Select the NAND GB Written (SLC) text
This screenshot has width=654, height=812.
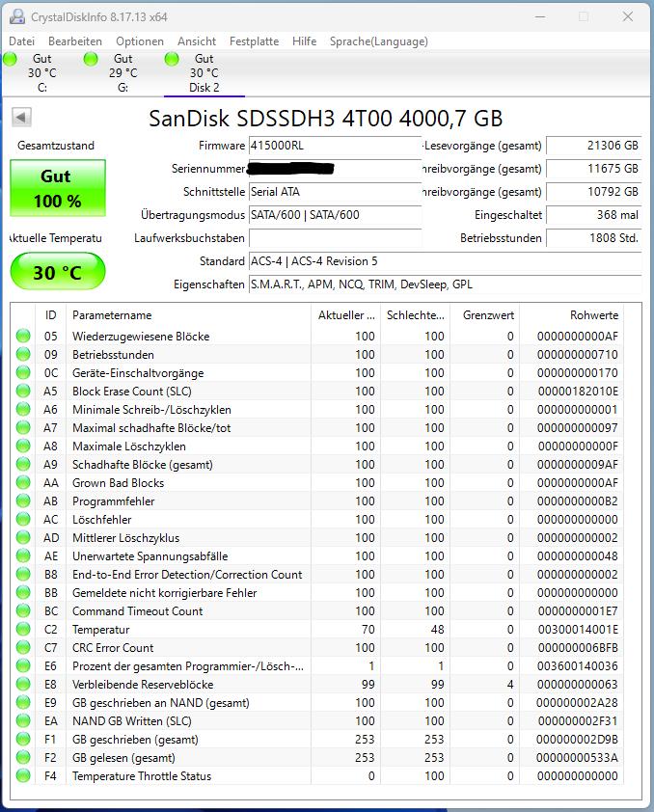coord(132,720)
